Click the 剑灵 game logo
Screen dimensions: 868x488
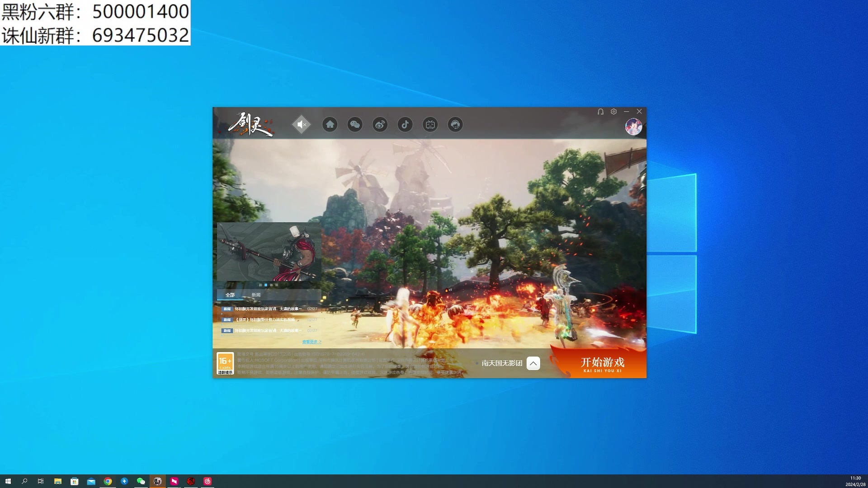click(251, 124)
